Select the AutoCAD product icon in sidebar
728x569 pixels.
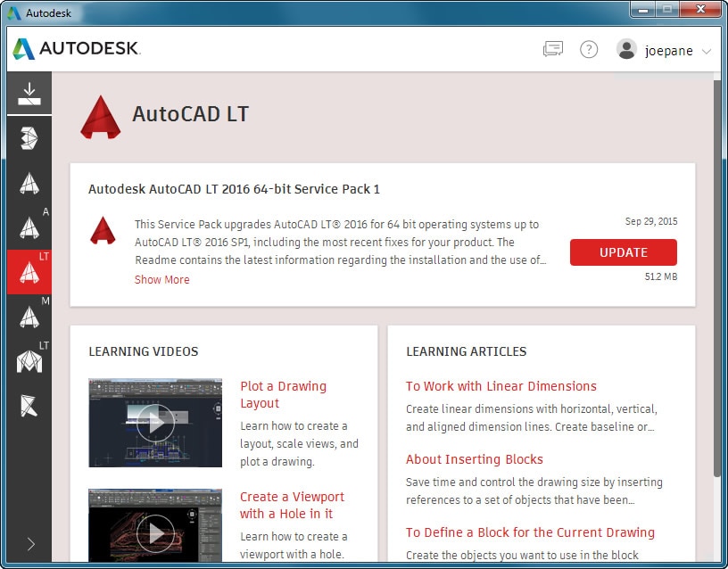pos(29,183)
